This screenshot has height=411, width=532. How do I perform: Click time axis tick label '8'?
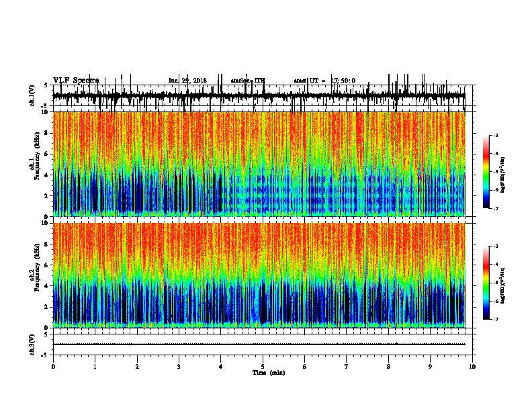click(388, 367)
